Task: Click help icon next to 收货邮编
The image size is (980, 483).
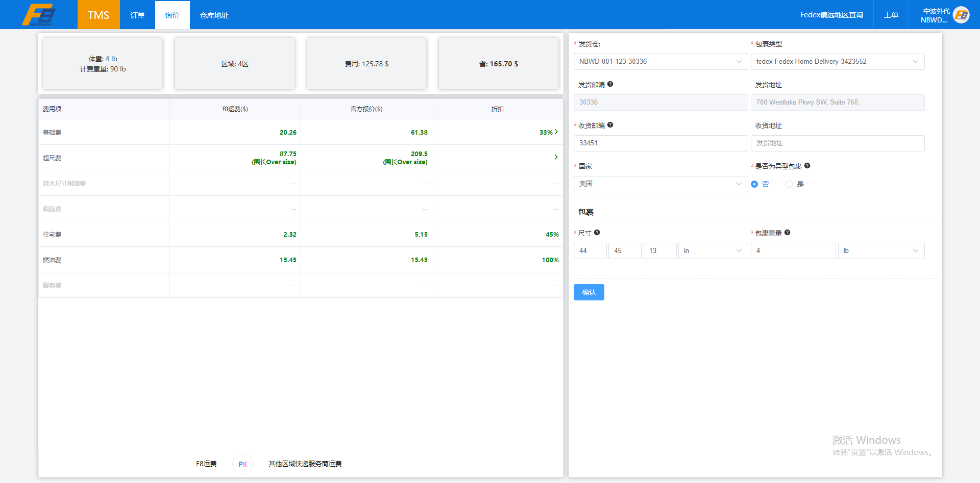Action: coord(610,125)
